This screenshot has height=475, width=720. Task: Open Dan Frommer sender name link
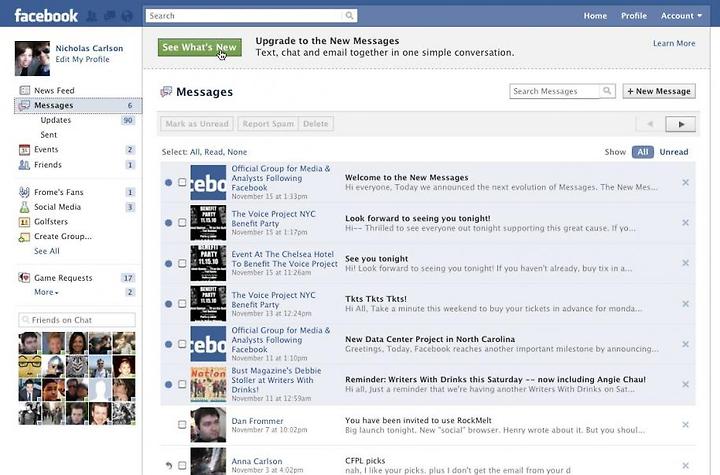pos(257,421)
